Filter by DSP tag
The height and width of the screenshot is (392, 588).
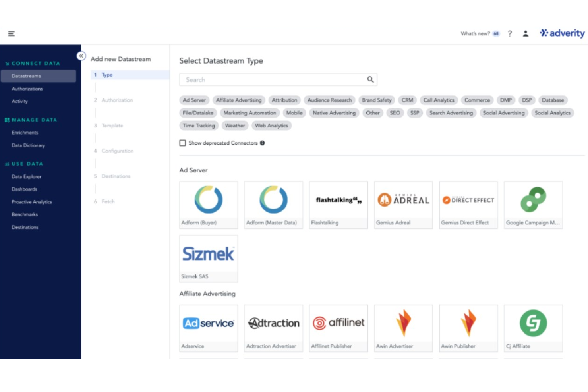(x=527, y=100)
